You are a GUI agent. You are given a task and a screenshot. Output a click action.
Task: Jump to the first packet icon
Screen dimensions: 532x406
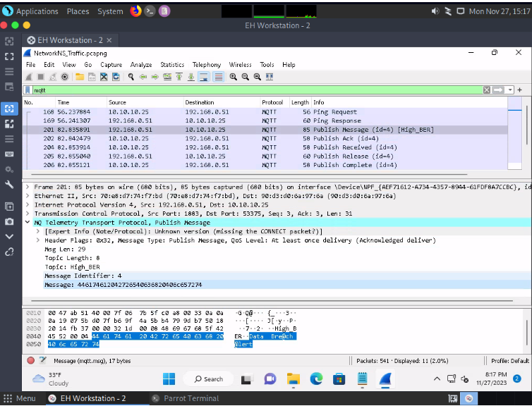[179, 77]
